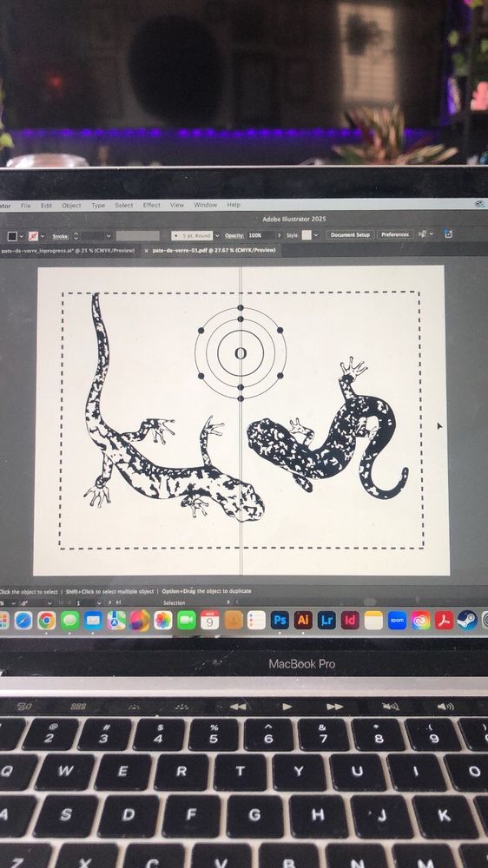Click the share icon in control bar
This screenshot has height=868, width=488.
point(448,234)
